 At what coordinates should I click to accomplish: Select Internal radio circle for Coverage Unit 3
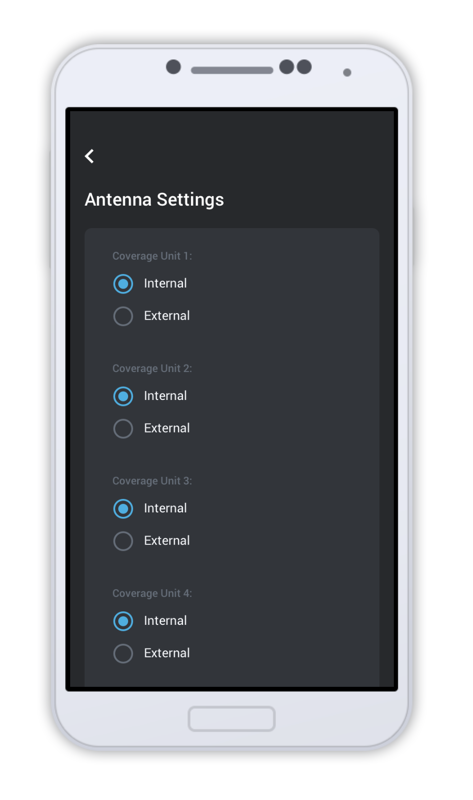click(123, 509)
